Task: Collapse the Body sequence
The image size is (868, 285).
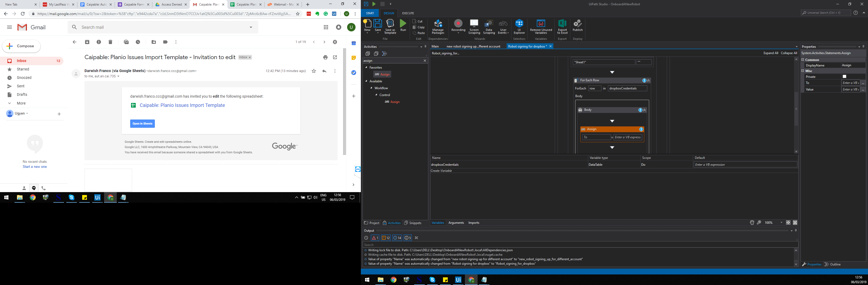Action: pos(644,110)
